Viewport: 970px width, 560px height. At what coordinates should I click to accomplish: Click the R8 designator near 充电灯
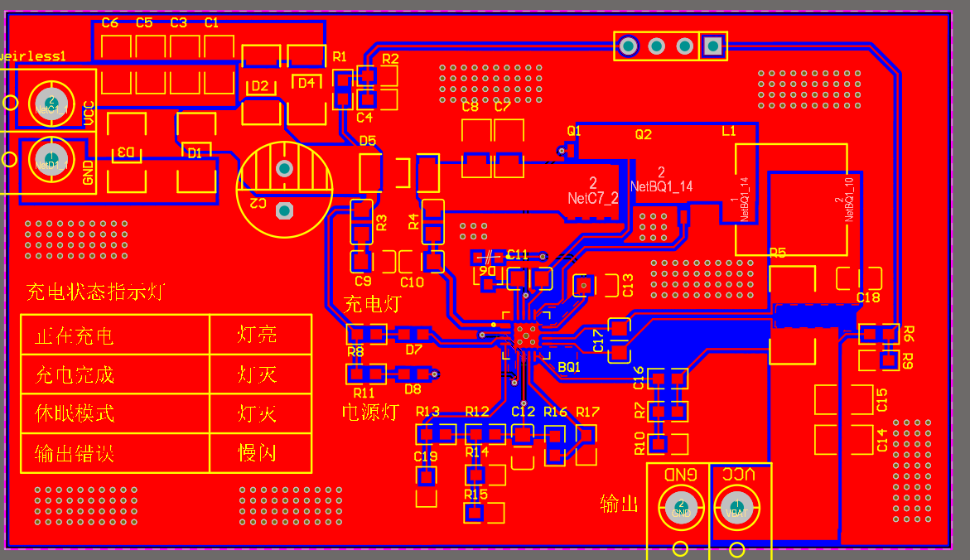coord(355,352)
